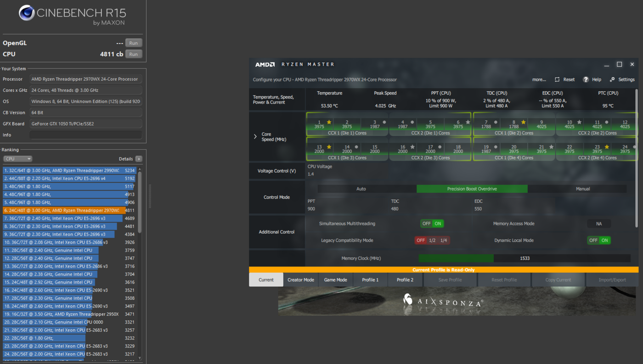Open the 'more...' menu in Ryzen Master

[x=539, y=79]
